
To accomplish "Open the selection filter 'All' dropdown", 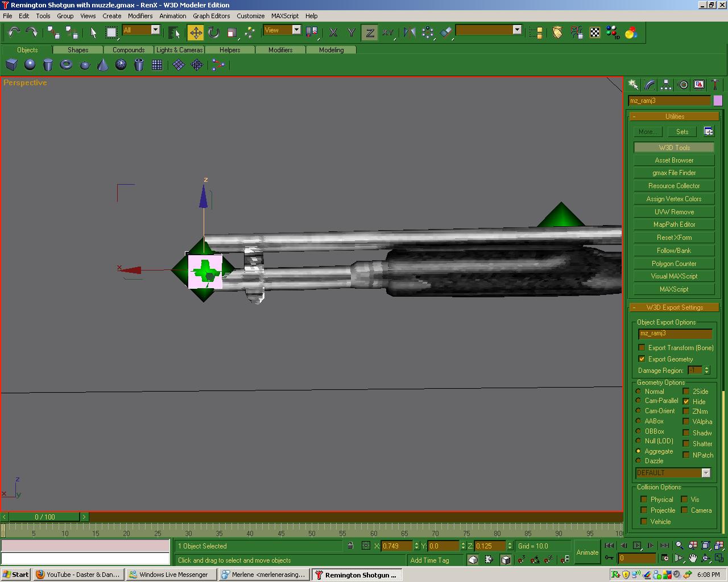I will (x=155, y=30).
